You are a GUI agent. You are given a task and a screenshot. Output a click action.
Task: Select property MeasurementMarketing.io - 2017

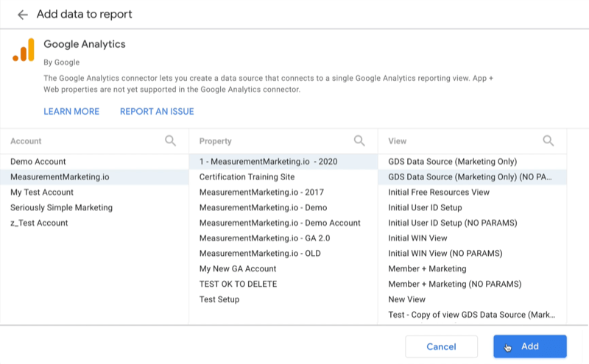click(283, 192)
